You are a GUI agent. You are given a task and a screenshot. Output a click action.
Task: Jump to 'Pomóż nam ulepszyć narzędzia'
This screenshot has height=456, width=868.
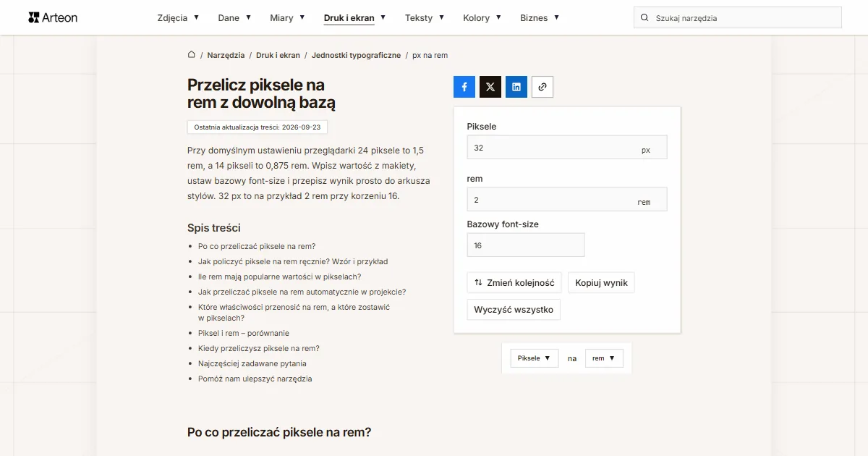click(x=255, y=379)
